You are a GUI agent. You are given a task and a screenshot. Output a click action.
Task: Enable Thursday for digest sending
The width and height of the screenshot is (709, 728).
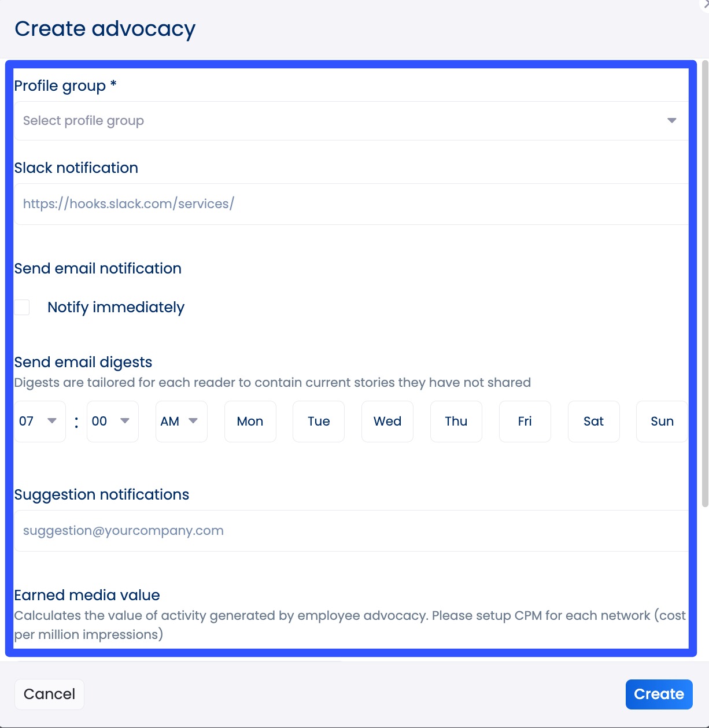[456, 422]
